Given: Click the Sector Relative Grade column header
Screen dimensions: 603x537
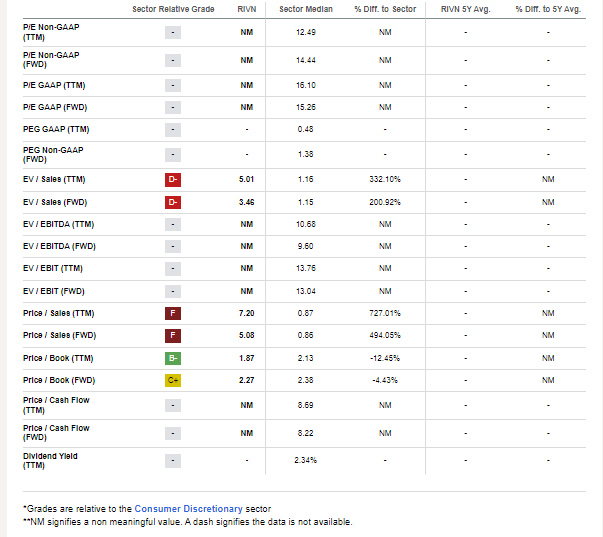Looking at the screenshot, I should (x=173, y=9).
